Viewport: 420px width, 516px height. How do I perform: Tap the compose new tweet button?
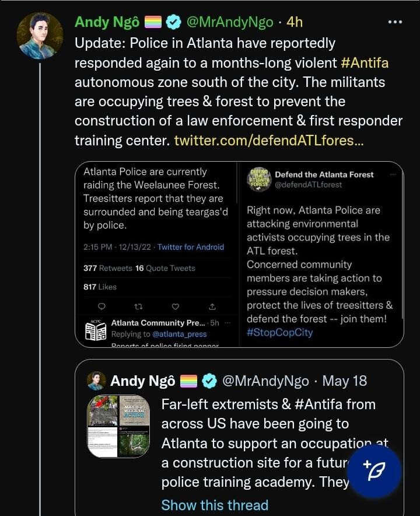point(374,471)
